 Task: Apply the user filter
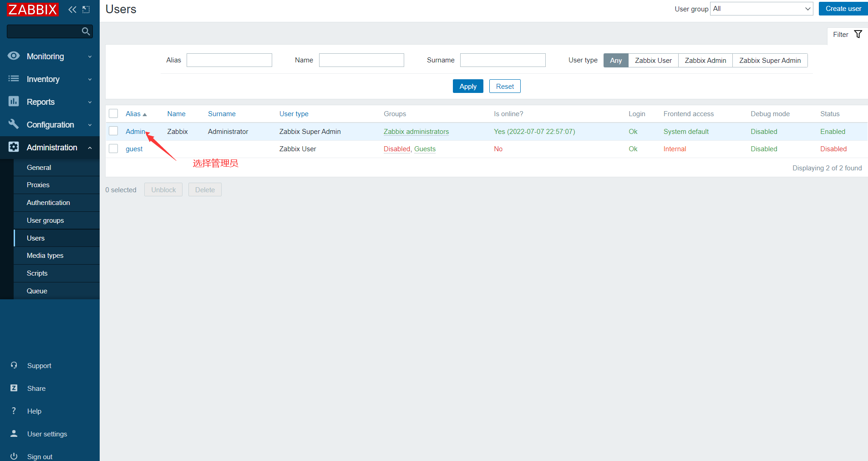[468, 86]
